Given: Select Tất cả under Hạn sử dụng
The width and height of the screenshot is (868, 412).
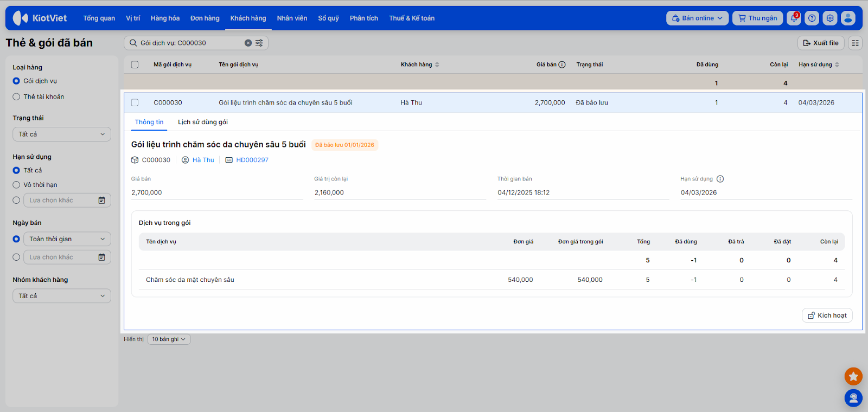Looking at the screenshot, I should click(16, 170).
